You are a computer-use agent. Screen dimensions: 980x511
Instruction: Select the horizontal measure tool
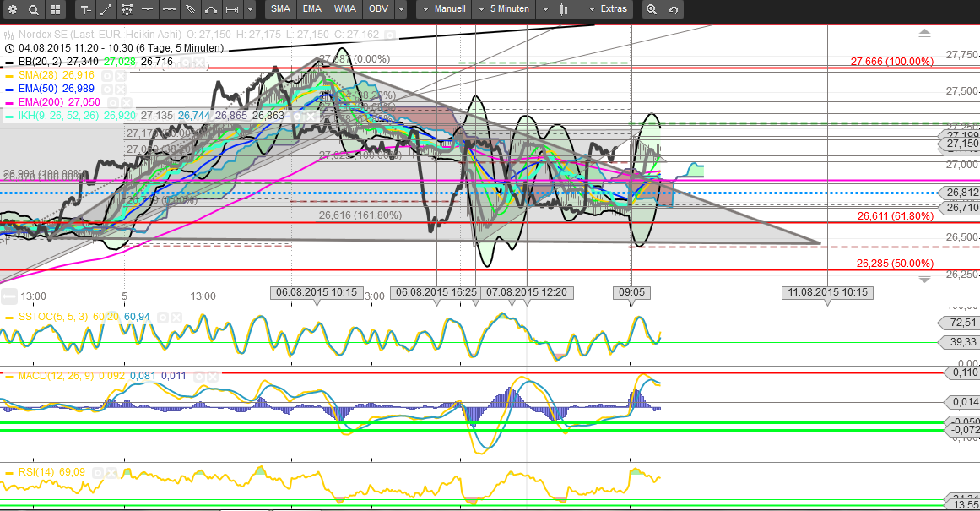pyautogui.click(x=233, y=10)
